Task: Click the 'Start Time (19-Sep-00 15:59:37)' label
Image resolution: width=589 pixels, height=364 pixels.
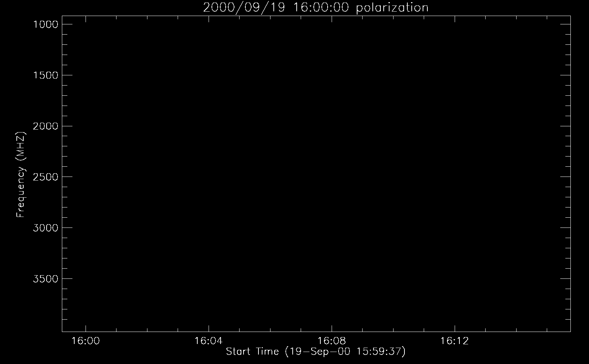Action: [316, 352]
